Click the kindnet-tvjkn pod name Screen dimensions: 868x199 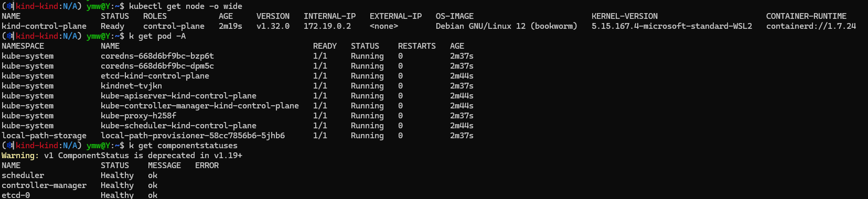[131, 86]
